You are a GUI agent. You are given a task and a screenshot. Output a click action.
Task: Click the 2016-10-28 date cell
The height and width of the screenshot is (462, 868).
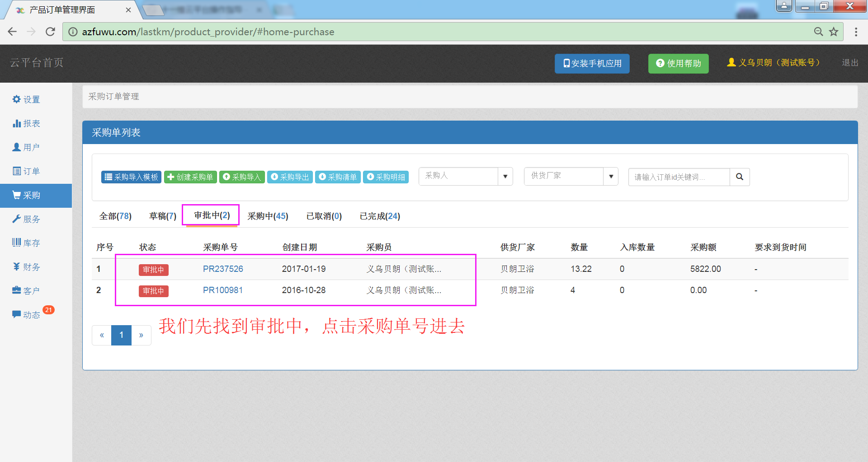(x=304, y=290)
